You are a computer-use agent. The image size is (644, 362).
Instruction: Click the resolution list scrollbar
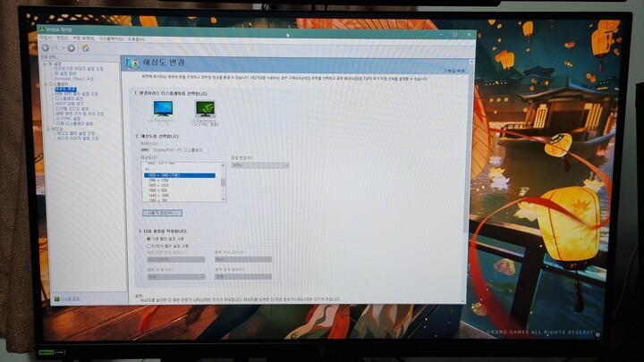point(224,182)
